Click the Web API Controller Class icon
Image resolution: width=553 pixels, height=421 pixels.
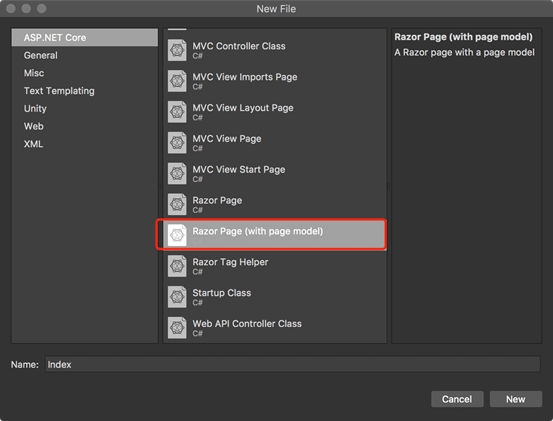(x=177, y=328)
